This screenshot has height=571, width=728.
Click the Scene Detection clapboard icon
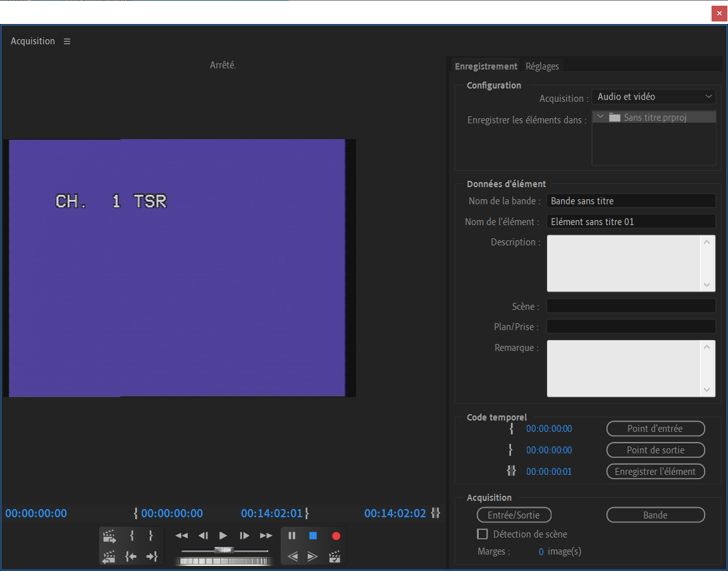335,556
